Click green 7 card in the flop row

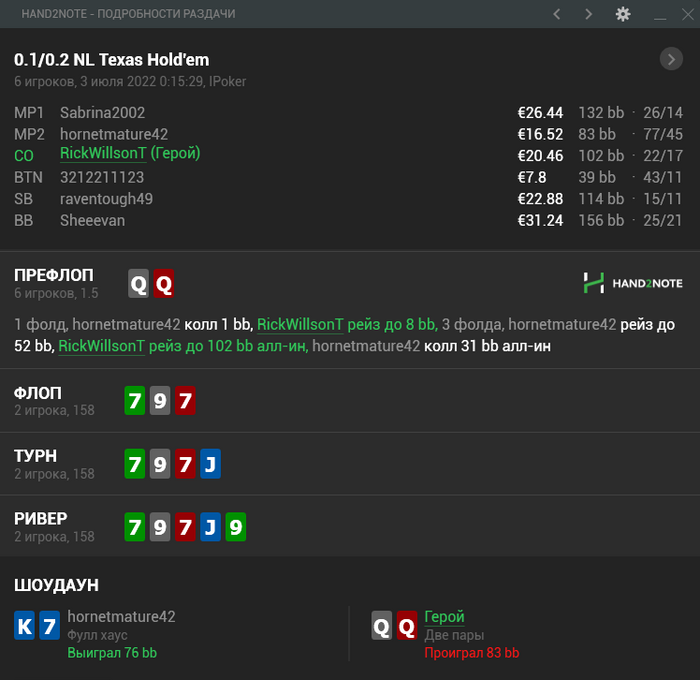(x=134, y=400)
